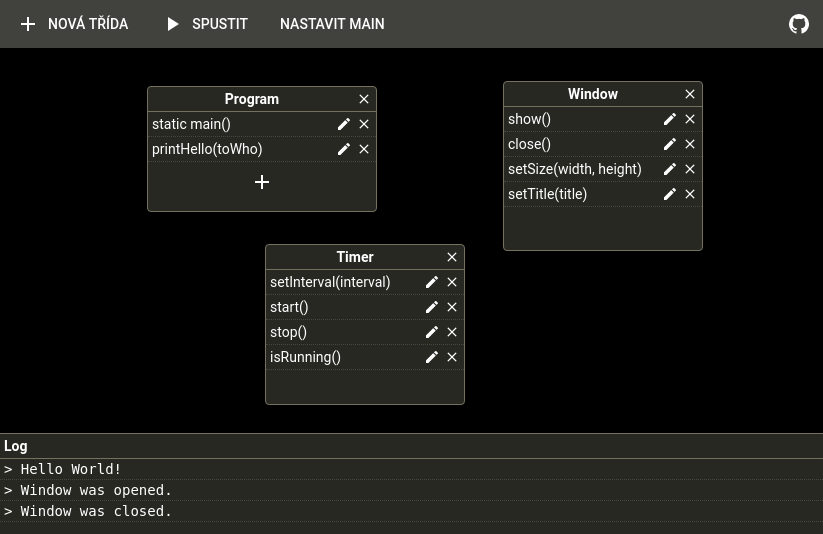Click the Nová třída button
Viewport: 823px width, 534px height.
pos(74,24)
